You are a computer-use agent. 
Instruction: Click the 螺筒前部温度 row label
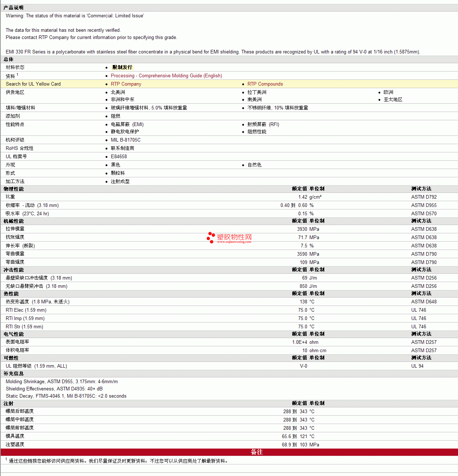(x=20, y=428)
